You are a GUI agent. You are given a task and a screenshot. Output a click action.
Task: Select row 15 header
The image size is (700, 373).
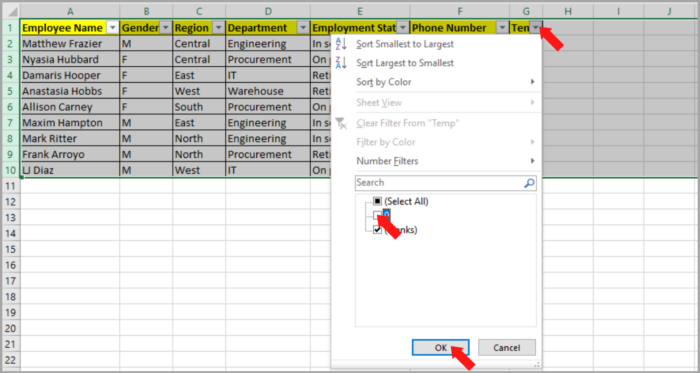pyautogui.click(x=10, y=249)
